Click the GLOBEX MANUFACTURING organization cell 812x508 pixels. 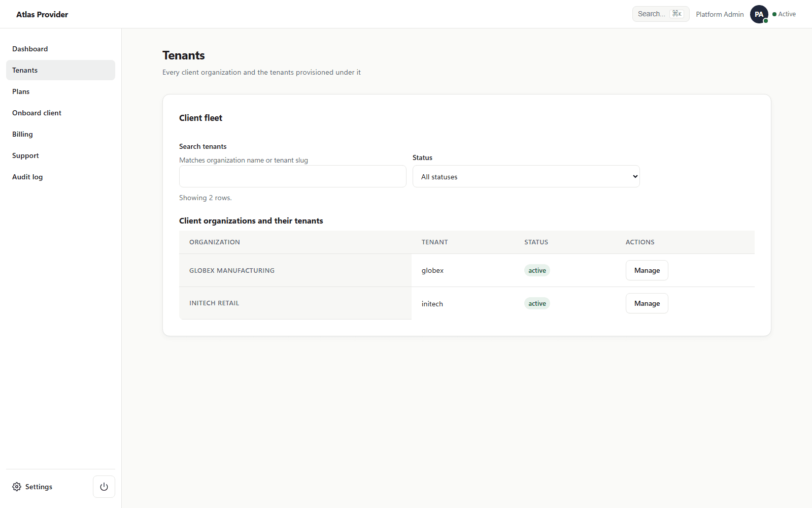coord(295,270)
